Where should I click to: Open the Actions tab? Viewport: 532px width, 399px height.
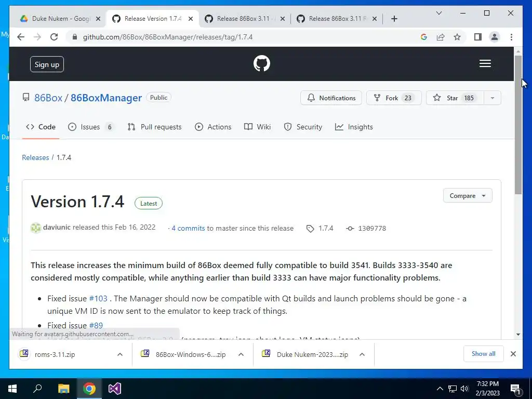[213, 127]
